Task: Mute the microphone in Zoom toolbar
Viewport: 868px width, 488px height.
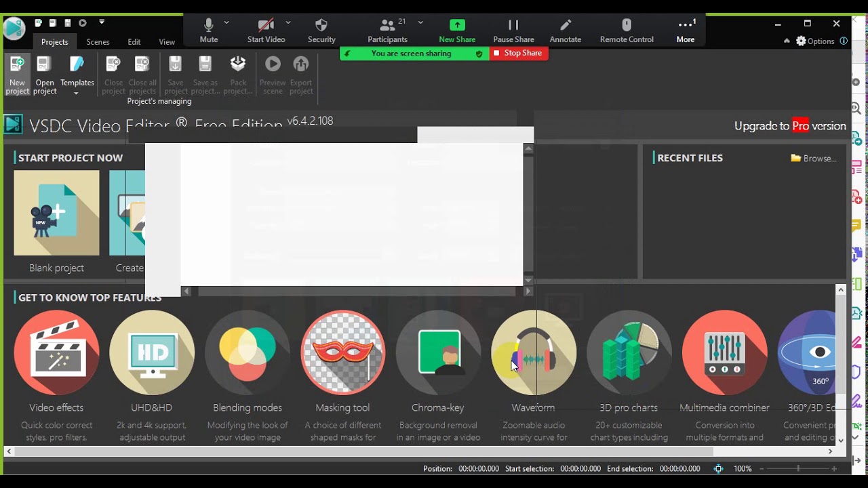Action: pos(209,30)
